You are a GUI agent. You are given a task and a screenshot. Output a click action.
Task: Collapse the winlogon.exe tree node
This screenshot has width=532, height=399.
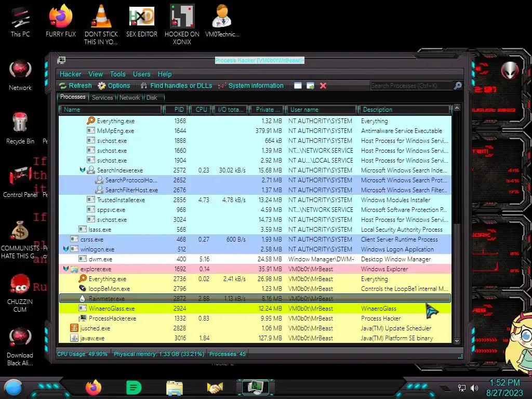tap(66, 249)
